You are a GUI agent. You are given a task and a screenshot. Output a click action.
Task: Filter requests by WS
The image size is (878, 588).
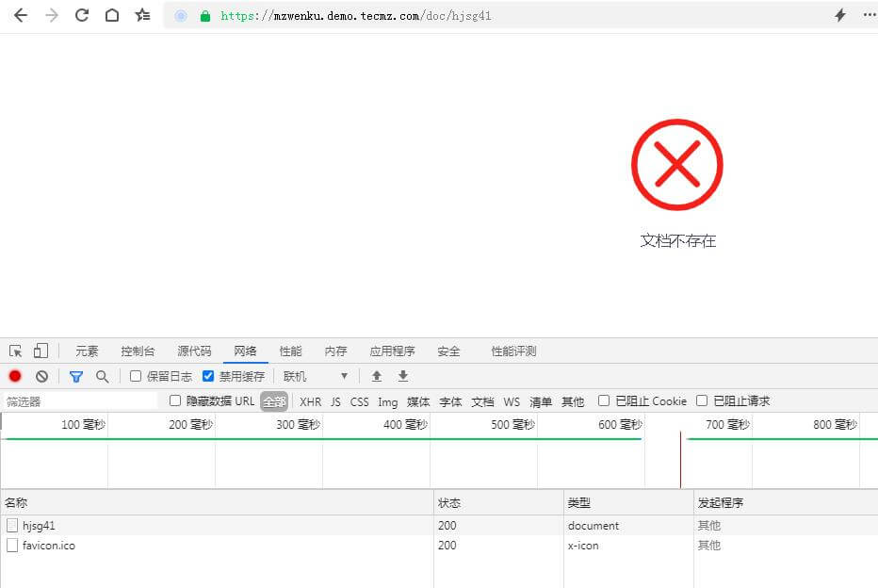(512, 401)
